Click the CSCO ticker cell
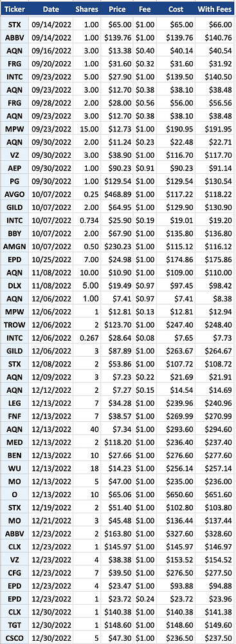 pos(15,636)
